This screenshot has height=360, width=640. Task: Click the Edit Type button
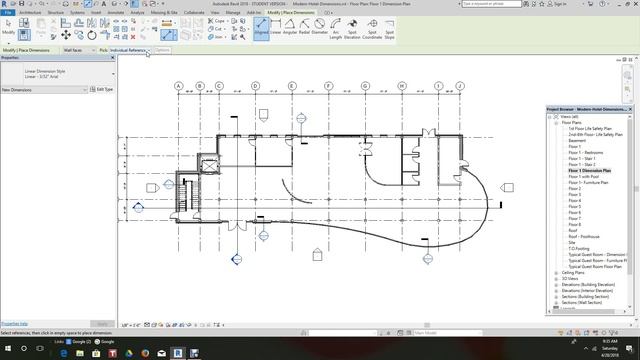[102, 89]
